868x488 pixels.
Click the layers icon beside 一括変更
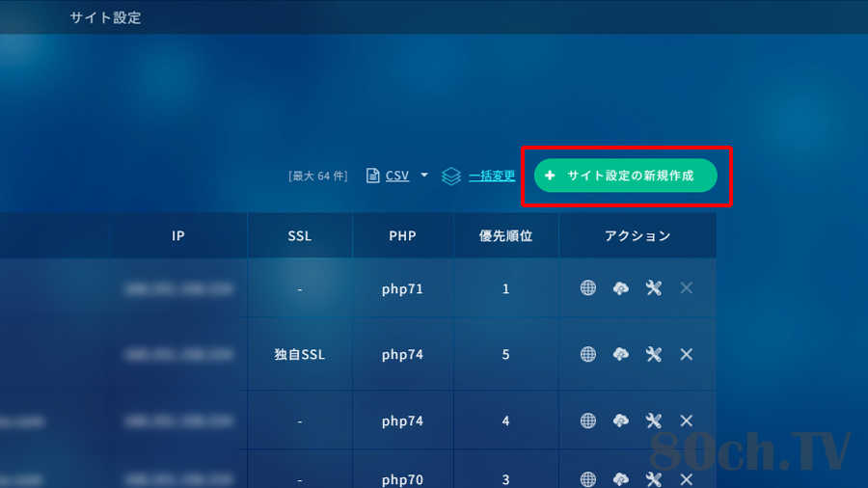pos(451,176)
